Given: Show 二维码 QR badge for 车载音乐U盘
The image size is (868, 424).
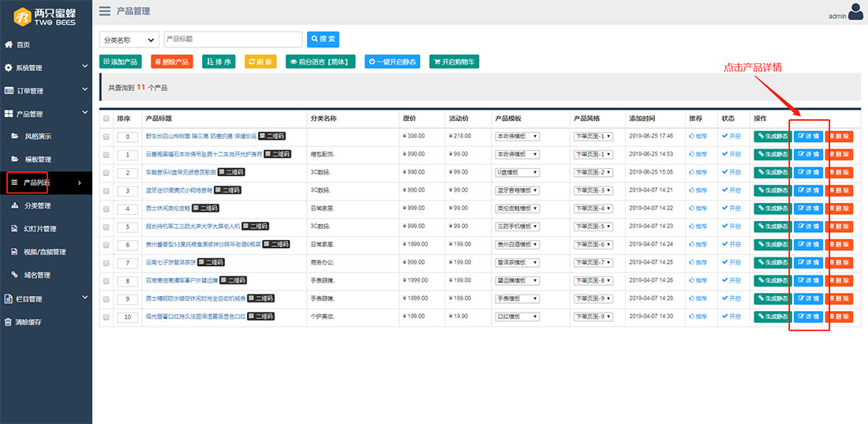Looking at the screenshot, I should pos(231,172).
